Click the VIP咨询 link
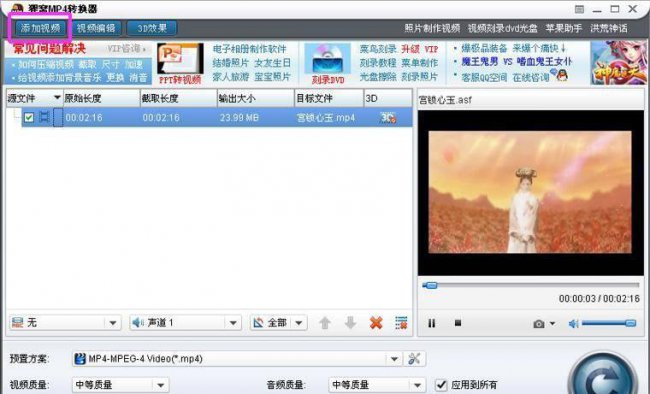This screenshot has width=650, height=394. [126, 49]
